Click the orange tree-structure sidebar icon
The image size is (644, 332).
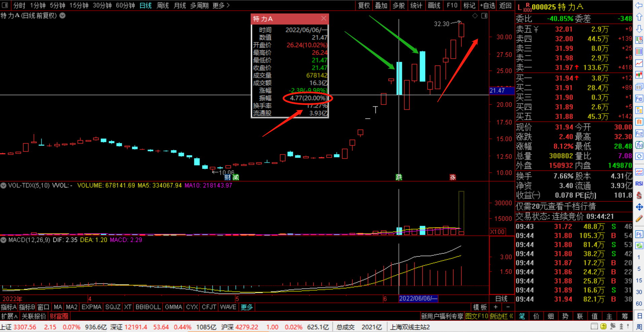(639, 110)
